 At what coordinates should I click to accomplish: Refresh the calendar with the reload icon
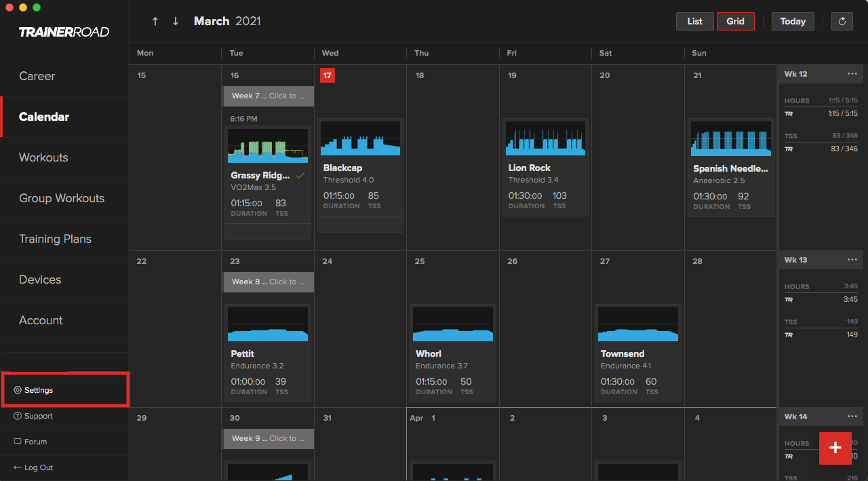click(842, 21)
